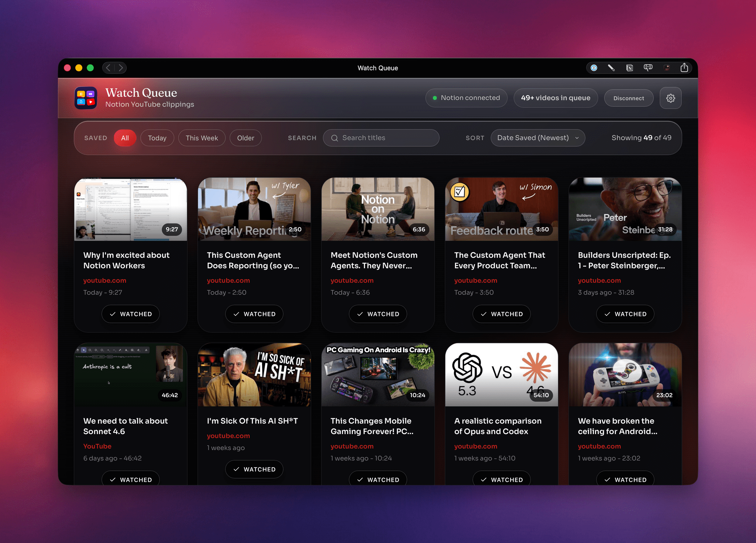Open the 'Anthropic is a cult' thumbnail
This screenshot has height=543, width=756.
(131, 375)
